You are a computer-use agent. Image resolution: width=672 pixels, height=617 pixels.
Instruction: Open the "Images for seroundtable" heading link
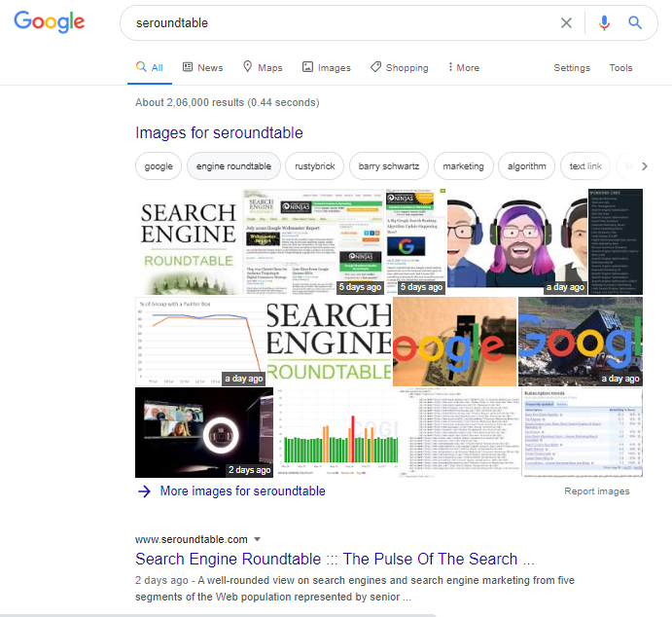click(219, 133)
